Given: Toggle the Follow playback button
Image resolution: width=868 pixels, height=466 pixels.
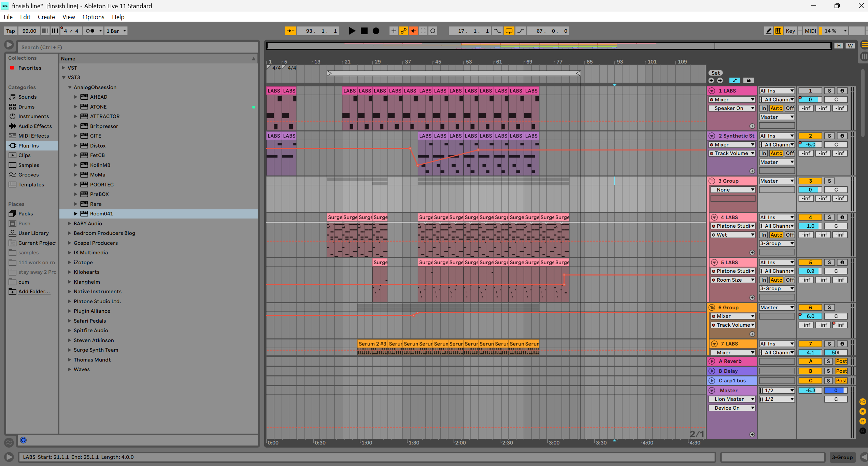Looking at the screenshot, I should [290, 31].
